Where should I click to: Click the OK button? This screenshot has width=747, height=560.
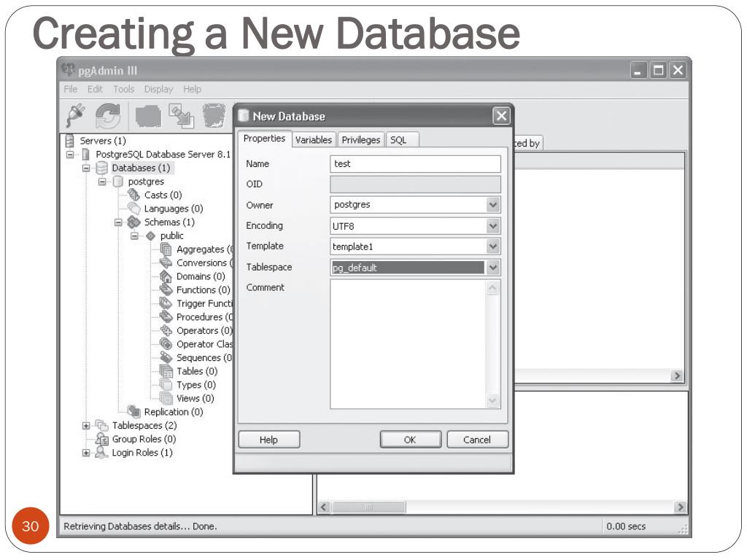[x=410, y=440]
